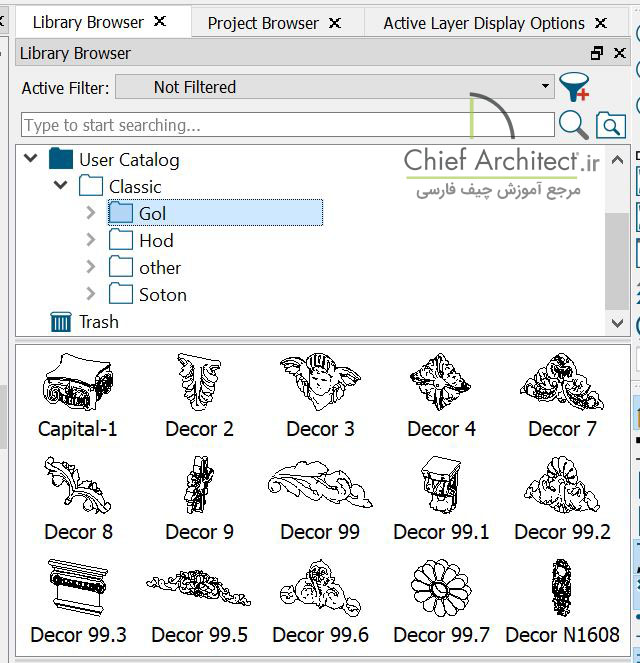Screen dimensions: 640x663
Task: Collapse the User Catalog tree
Action: [x=31, y=159]
